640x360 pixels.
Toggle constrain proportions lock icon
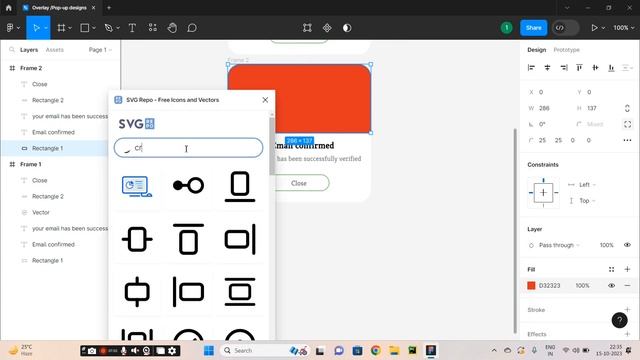click(627, 108)
